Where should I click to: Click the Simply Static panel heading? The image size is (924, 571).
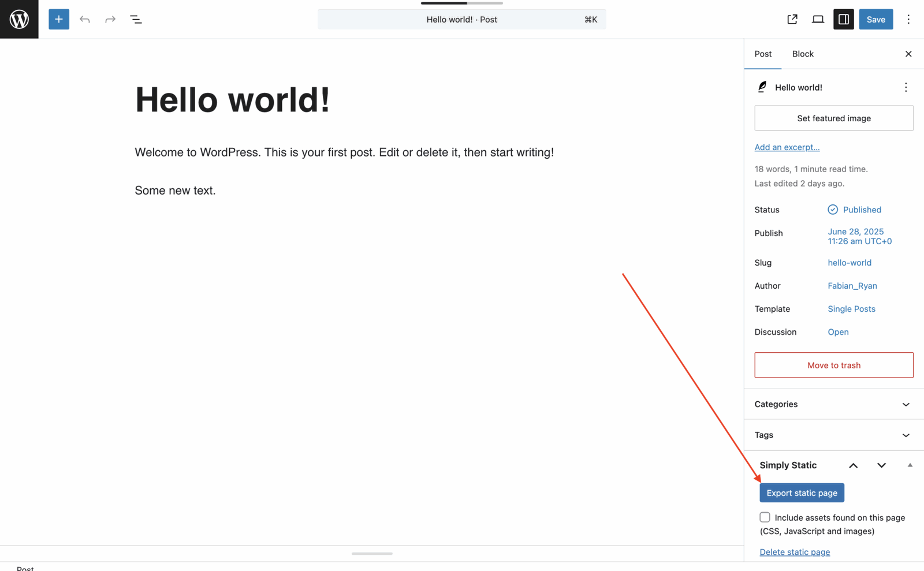pyautogui.click(x=788, y=465)
